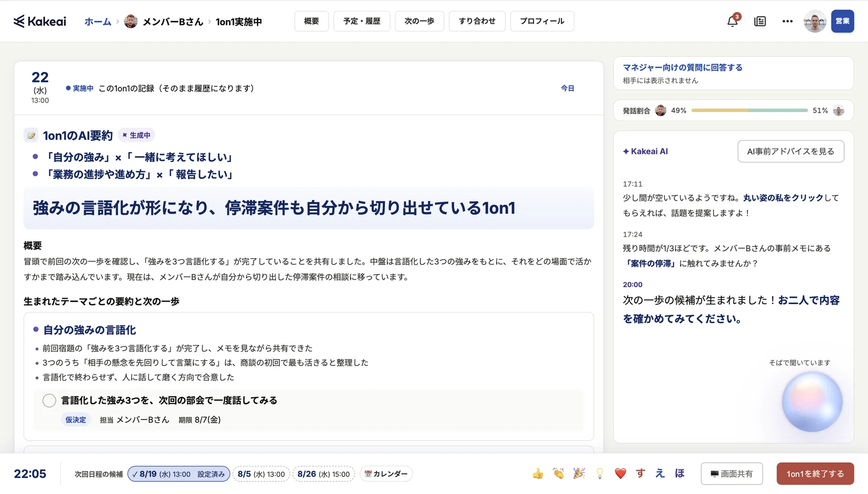The width and height of the screenshot is (868, 494).
Task: Send the す reaction
Action: click(640, 473)
